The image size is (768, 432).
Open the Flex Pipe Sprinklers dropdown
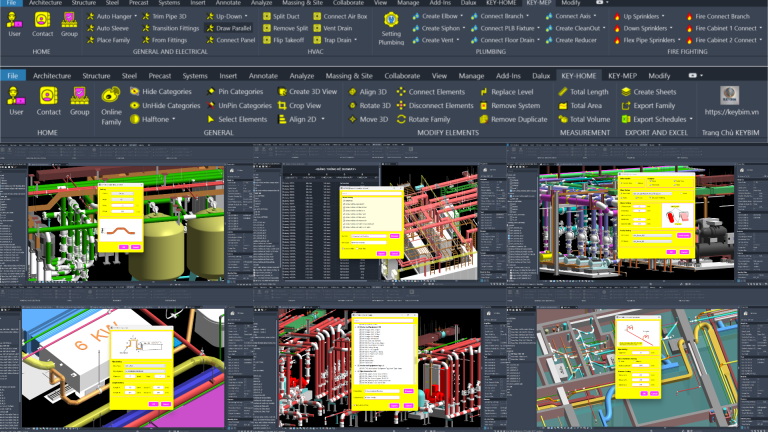click(679, 40)
